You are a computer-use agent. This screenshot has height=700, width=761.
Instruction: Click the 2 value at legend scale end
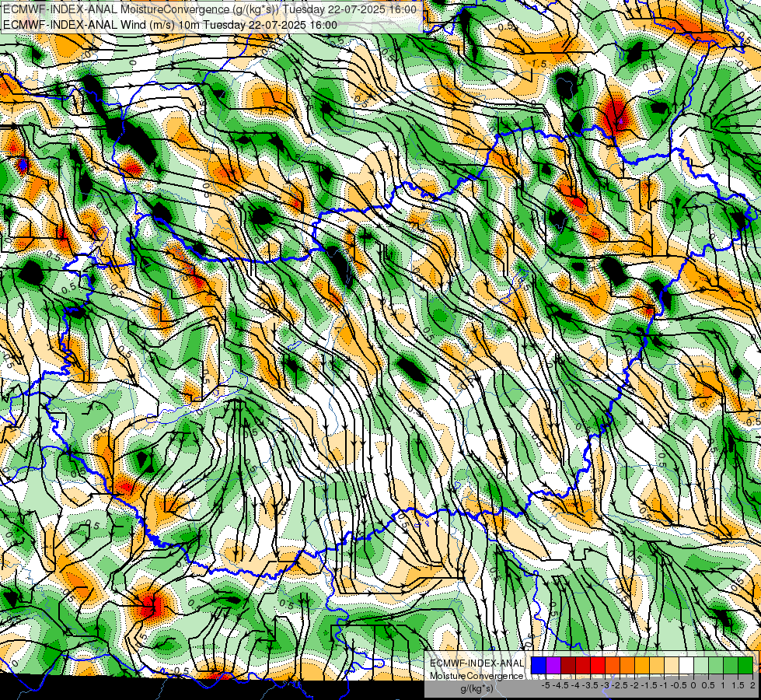click(752, 685)
